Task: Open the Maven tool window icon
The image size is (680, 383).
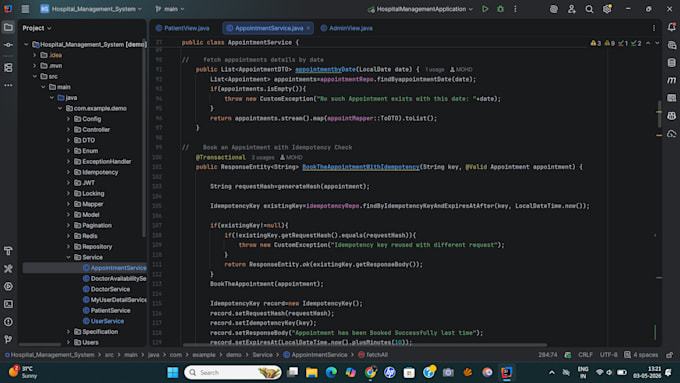Action: (x=671, y=80)
